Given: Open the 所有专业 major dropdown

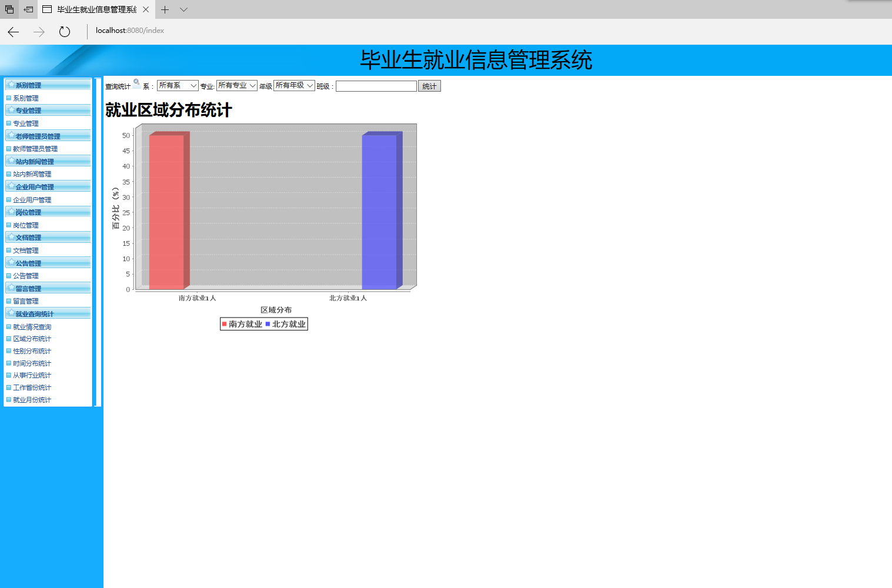Looking at the screenshot, I should [x=237, y=85].
